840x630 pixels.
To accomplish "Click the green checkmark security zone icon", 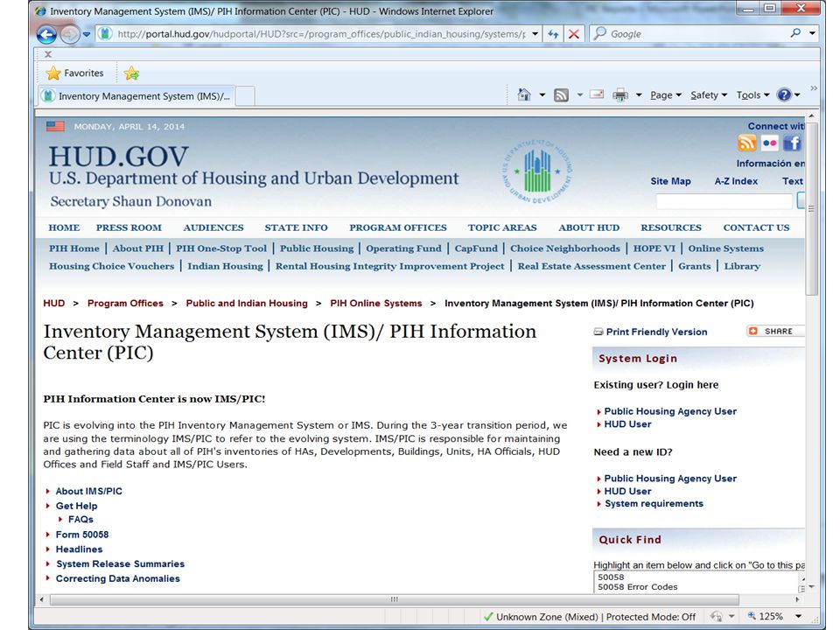I will pos(488,617).
